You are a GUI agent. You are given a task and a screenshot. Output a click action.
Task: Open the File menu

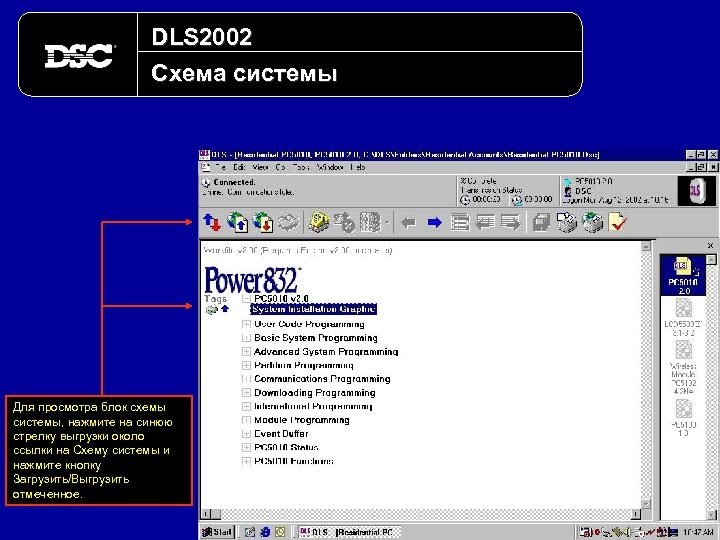point(220,167)
